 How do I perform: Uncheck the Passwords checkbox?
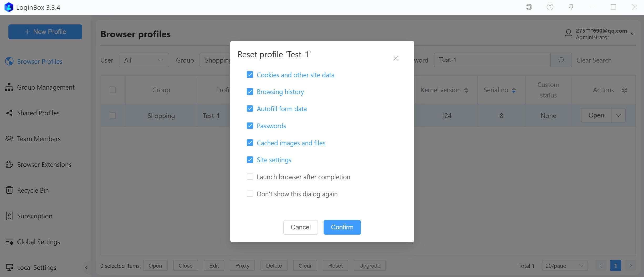(250, 126)
